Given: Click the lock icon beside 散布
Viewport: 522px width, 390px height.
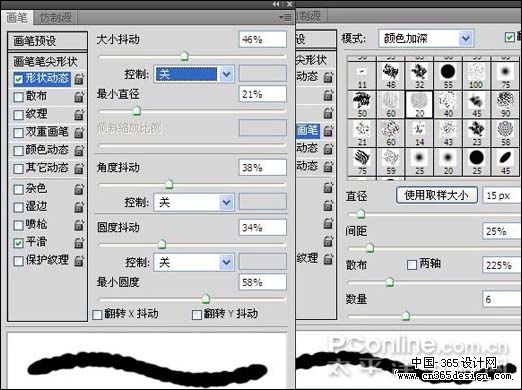Looking at the screenshot, I should [79, 97].
